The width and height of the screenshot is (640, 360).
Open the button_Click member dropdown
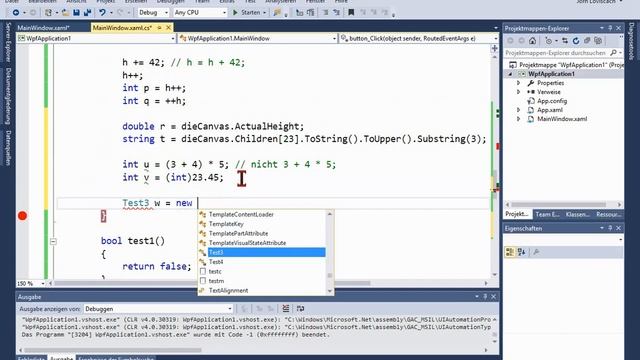pos(419,38)
